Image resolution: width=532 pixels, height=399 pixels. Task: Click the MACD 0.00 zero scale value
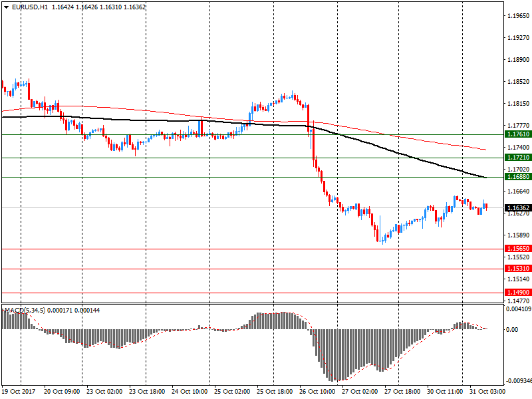(x=512, y=329)
